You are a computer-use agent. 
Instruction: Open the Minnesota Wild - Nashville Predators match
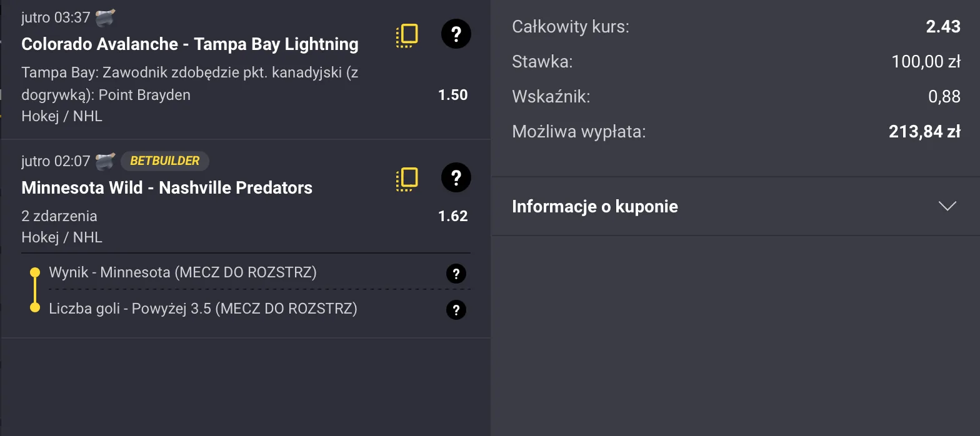(166, 187)
